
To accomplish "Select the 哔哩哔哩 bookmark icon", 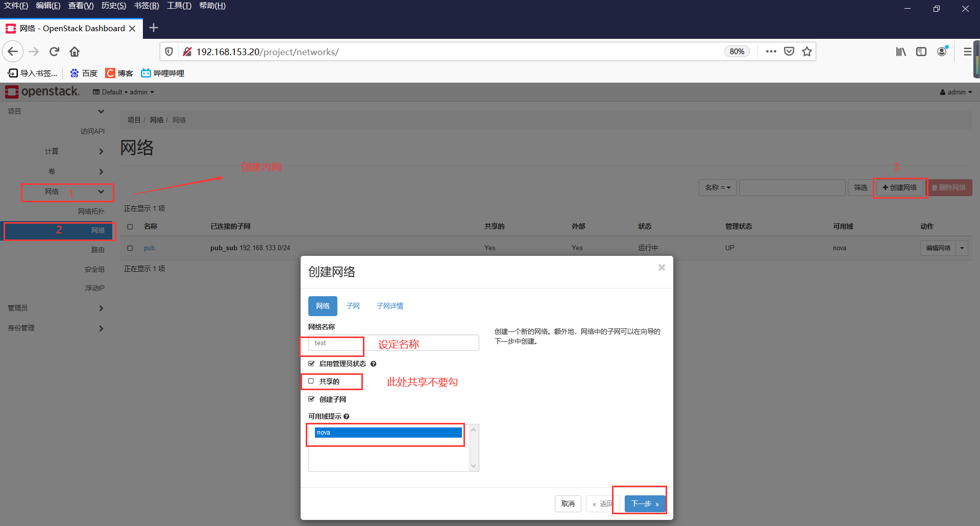I will tap(146, 73).
